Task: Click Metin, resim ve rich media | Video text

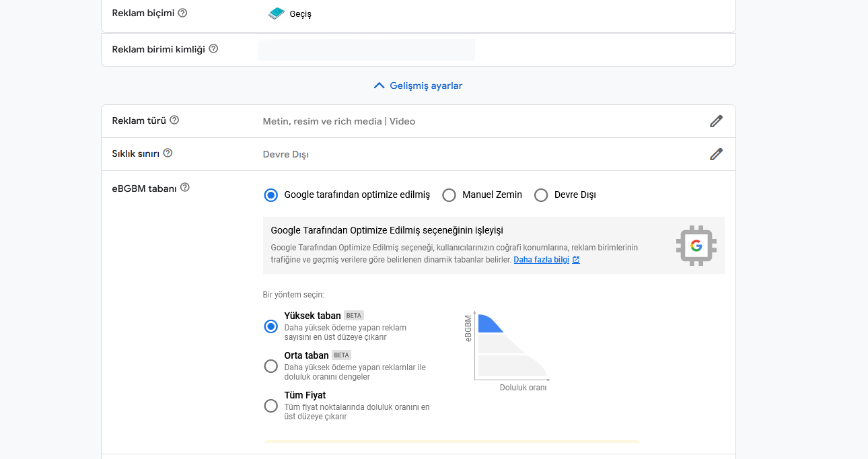Action: pyautogui.click(x=339, y=122)
